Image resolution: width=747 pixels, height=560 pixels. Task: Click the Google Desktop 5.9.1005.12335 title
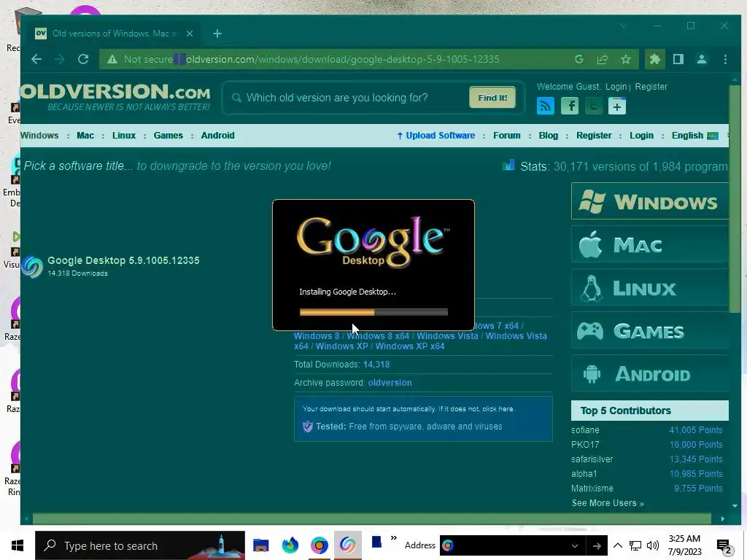point(123,260)
